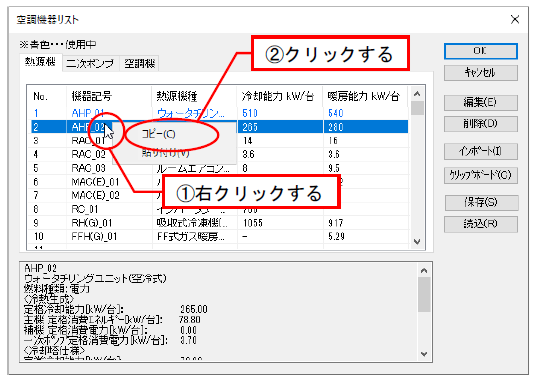Open the editor via 編集(E) button

(481, 102)
